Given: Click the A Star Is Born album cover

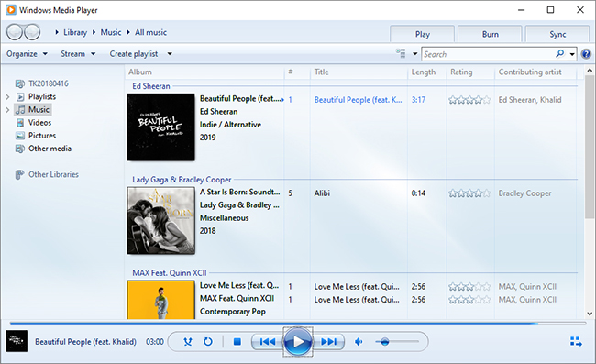Looking at the screenshot, I should click(160, 220).
